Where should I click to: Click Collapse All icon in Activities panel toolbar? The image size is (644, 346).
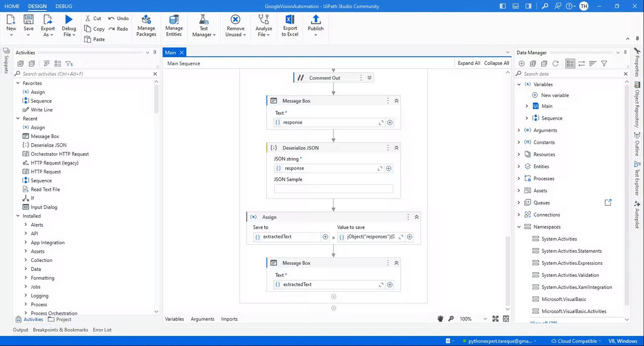tap(32, 63)
